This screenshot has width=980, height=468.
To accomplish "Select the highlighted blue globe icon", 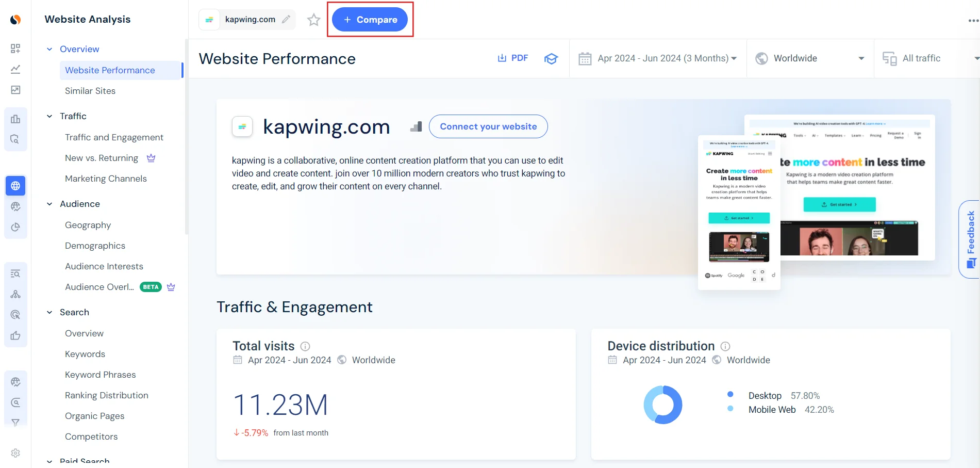I will click(x=15, y=186).
